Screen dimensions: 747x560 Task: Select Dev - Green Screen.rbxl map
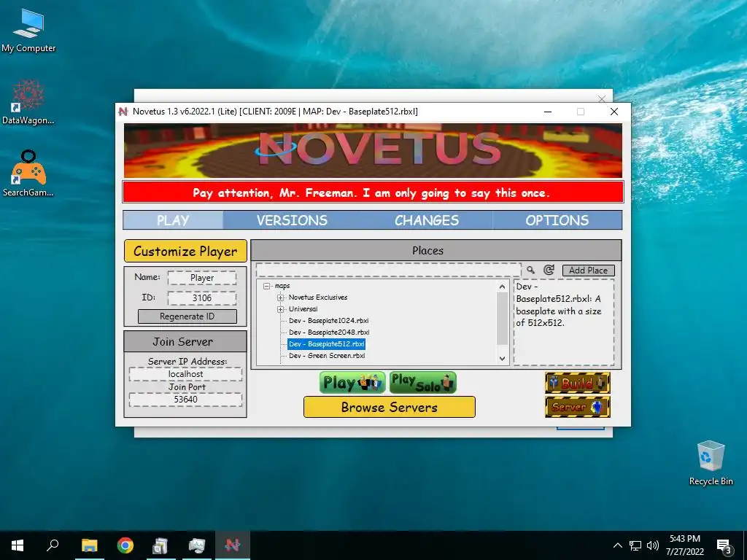327,356
